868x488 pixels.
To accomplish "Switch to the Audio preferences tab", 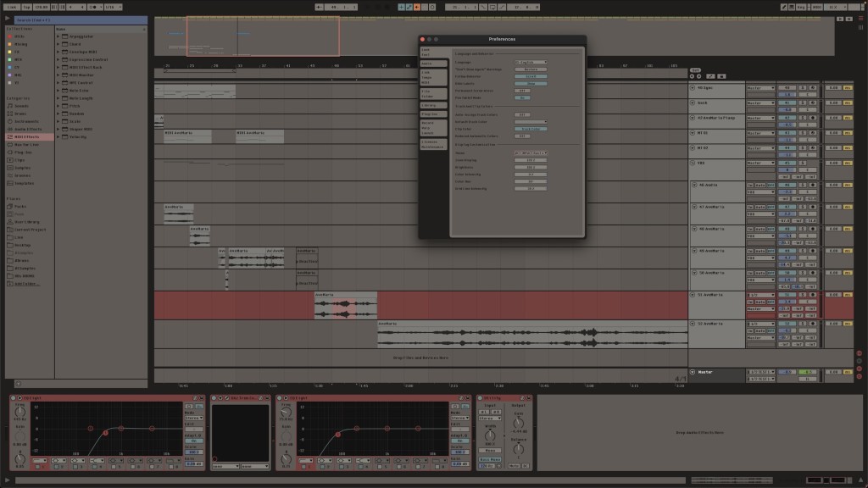I will [433, 64].
